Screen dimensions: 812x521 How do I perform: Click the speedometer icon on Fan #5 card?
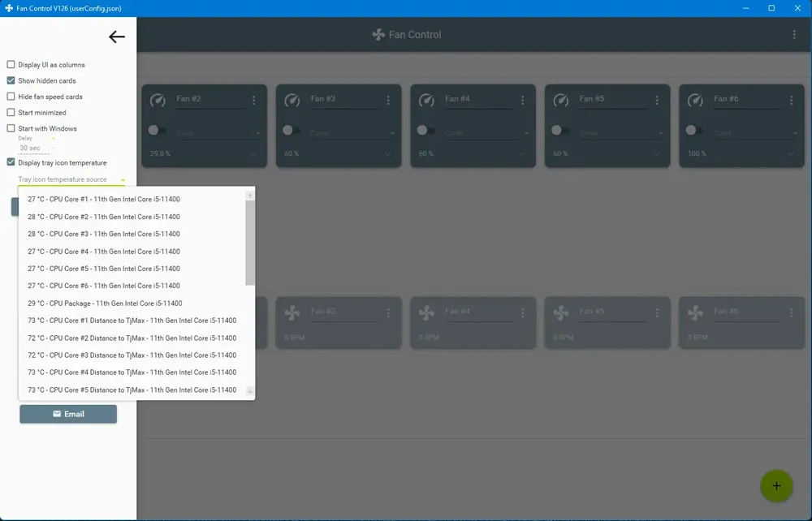click(561, 100)
